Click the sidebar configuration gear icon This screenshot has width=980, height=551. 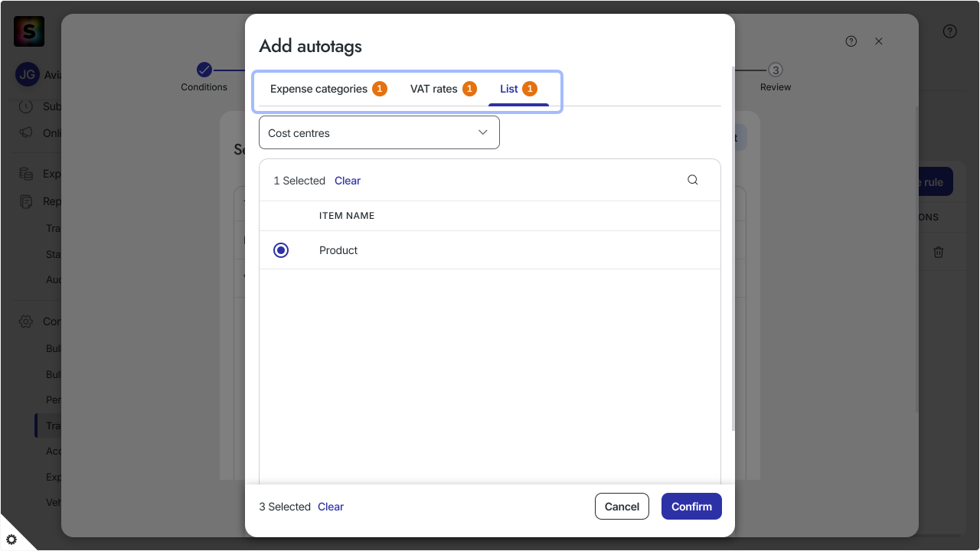[26, 321]
